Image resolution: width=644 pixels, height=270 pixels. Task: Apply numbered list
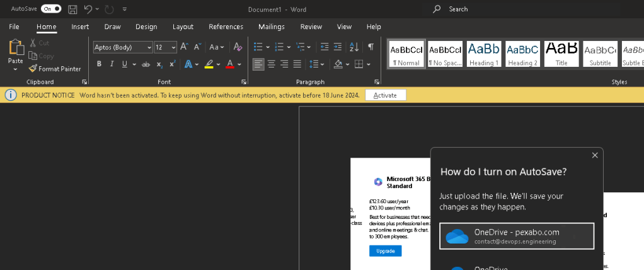click(x=279, y=47)
